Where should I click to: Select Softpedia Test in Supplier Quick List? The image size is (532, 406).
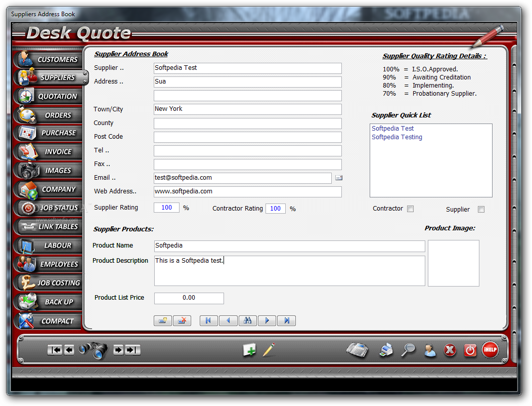coord(392,129)
